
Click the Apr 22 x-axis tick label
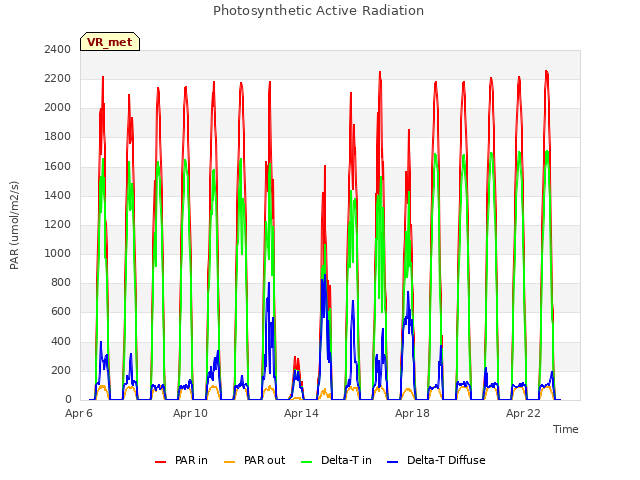coord(523,413)
